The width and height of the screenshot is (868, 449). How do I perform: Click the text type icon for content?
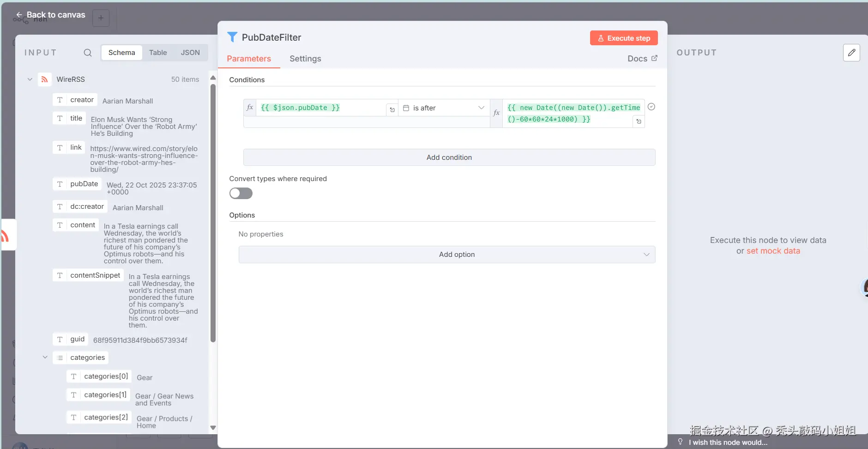60,225
